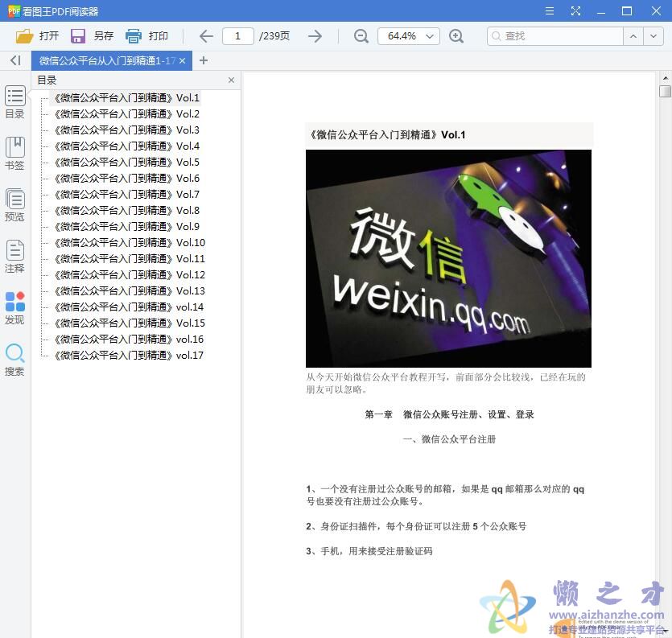Click the Vol.1 heading in the document

point(387,135)
